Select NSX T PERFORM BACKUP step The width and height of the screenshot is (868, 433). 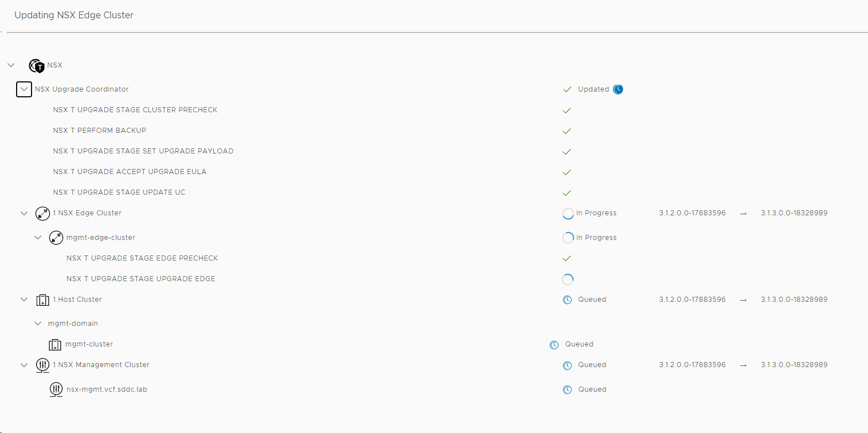[99, 131]
